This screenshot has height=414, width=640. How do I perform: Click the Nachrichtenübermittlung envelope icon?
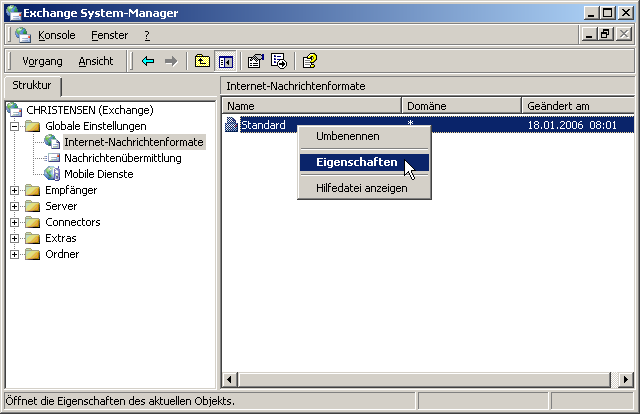pyautogui.click(x=54, y=158)
